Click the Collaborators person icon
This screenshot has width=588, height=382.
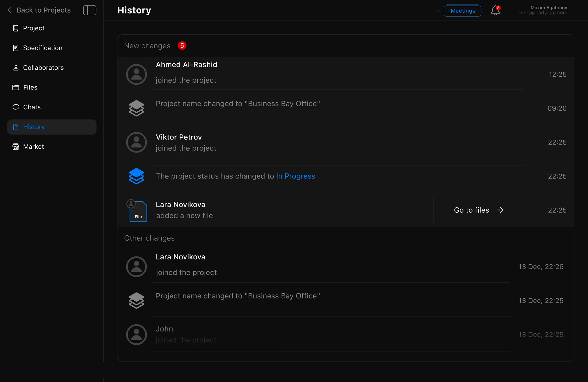coord(16,68)
